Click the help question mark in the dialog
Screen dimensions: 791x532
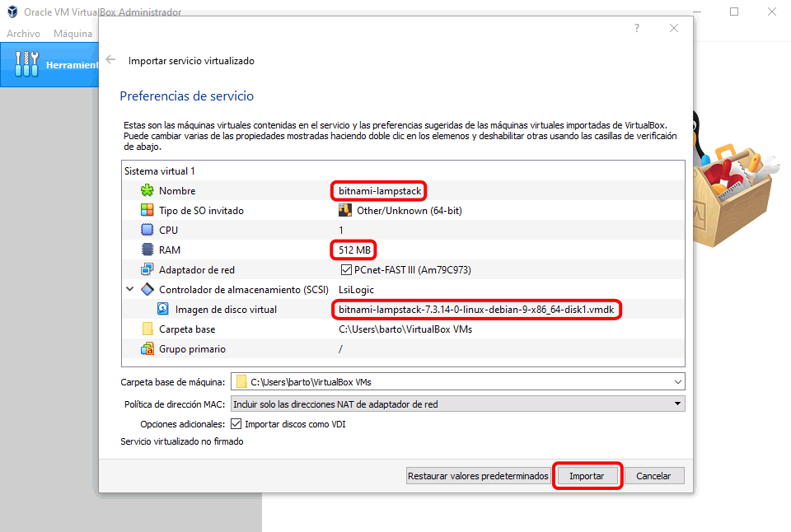click(637, 28)
